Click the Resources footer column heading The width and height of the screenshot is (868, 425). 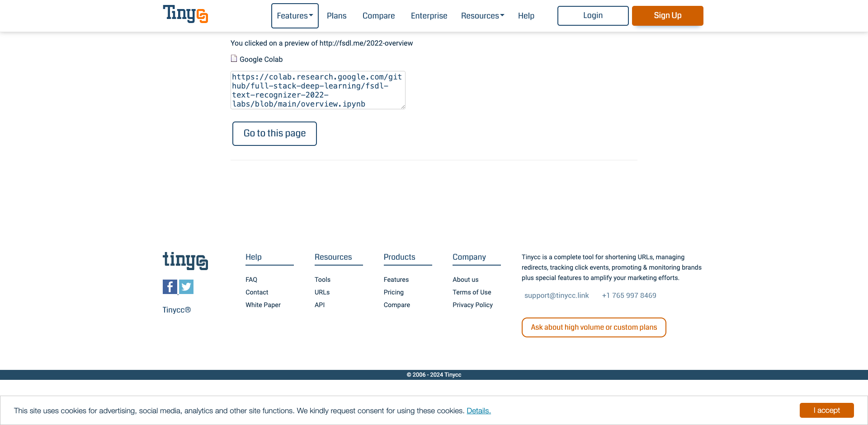pyautogui.click(x=333, y=257)
